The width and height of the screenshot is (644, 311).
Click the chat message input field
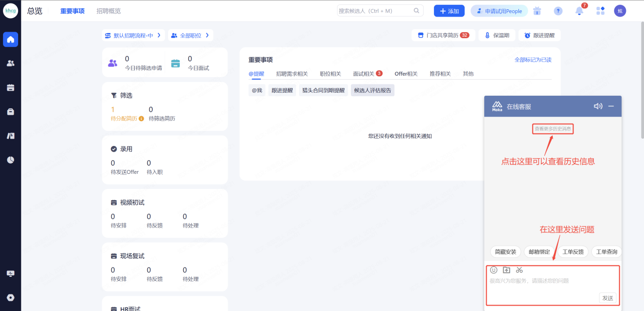542,286
